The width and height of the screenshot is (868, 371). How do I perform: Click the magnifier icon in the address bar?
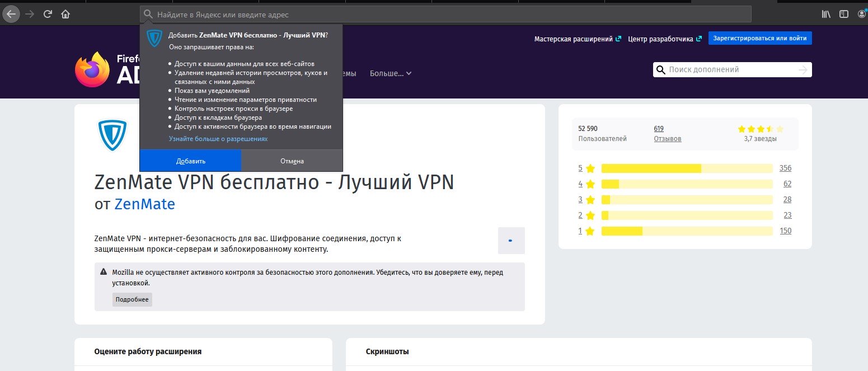148,14
